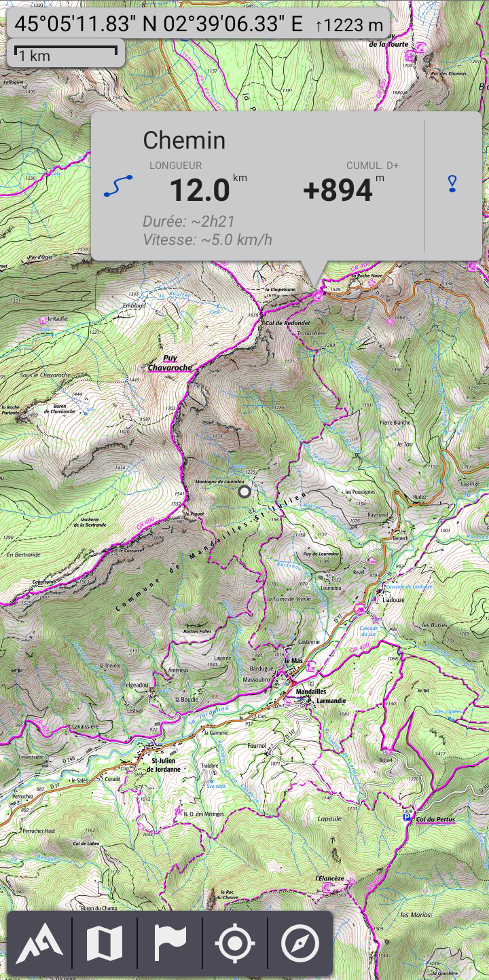This screenshot has height=980, width=489.
Task: Tap the 1 km scale bar
Action: pos(65,53)
